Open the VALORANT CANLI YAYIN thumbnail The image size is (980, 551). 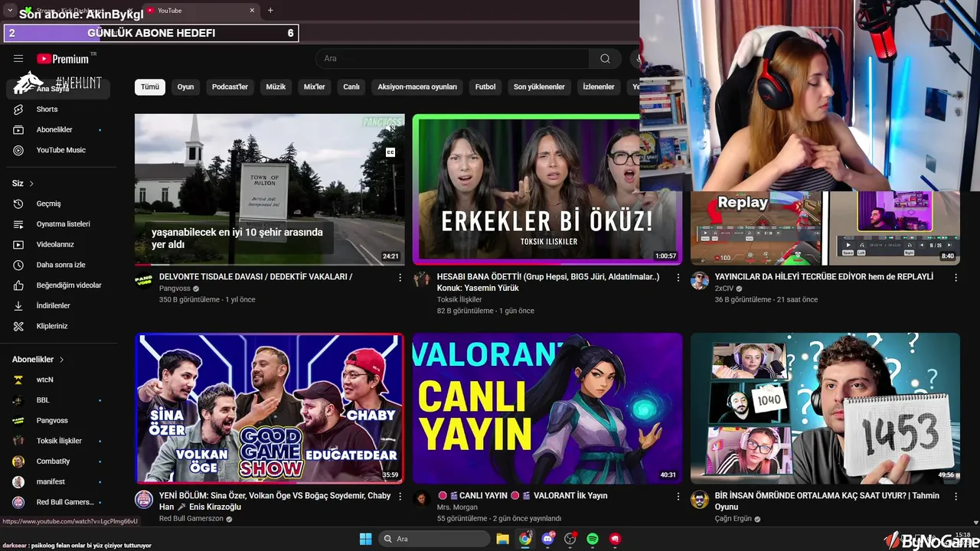[x=547, y=408]
